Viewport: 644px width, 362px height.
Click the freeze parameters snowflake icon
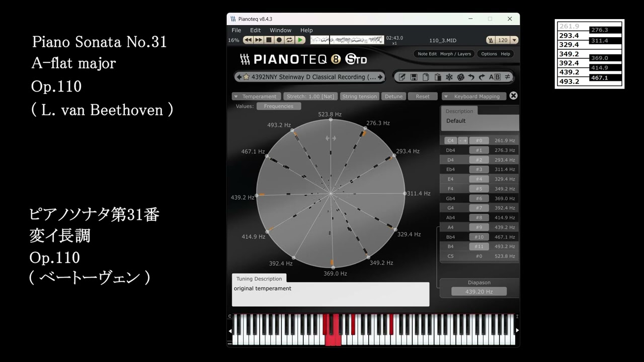pos(449,77)
